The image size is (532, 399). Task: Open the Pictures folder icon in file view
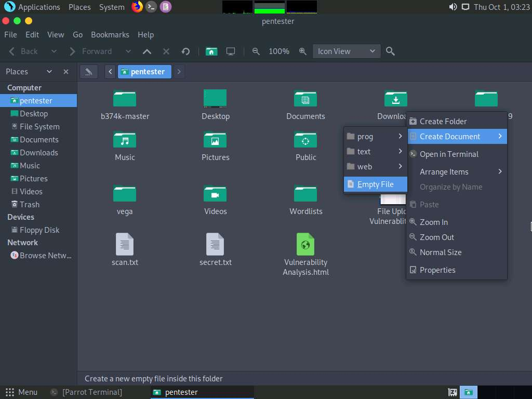[x=215, y=140]
